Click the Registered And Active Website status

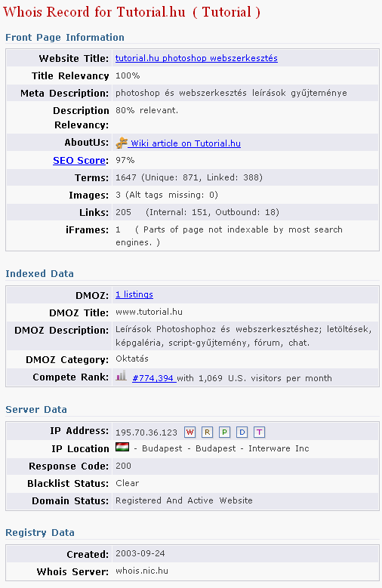pyautogui.click(x=184, y=500)
